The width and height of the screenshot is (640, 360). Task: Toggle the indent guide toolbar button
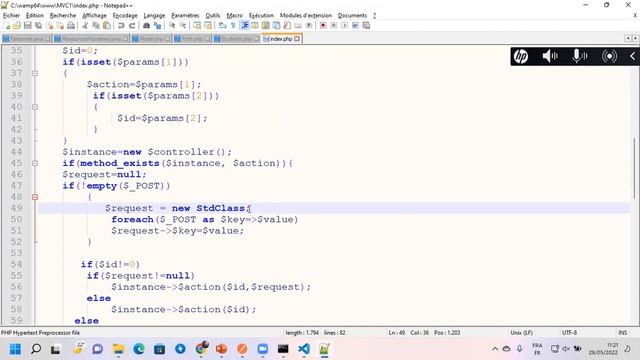[244, 26]
